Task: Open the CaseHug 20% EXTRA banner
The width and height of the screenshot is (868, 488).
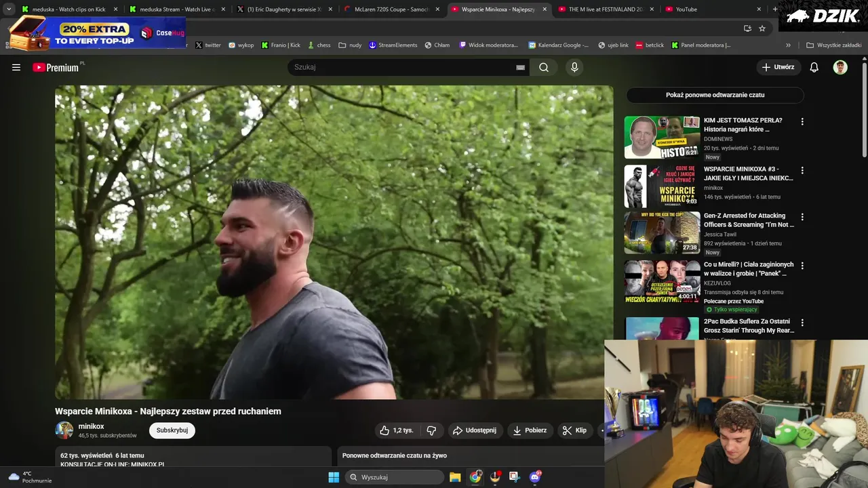Action: point(96,33)
